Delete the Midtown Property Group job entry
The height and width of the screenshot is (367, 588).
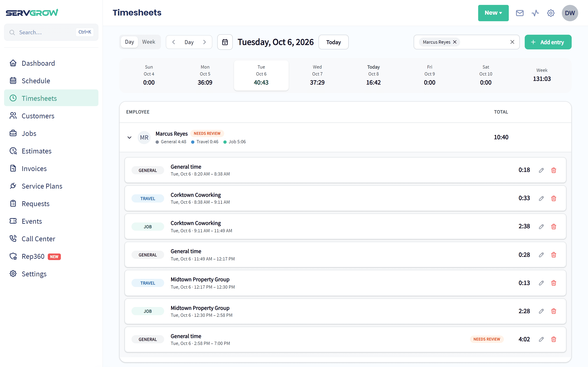(x=553, y=311)
